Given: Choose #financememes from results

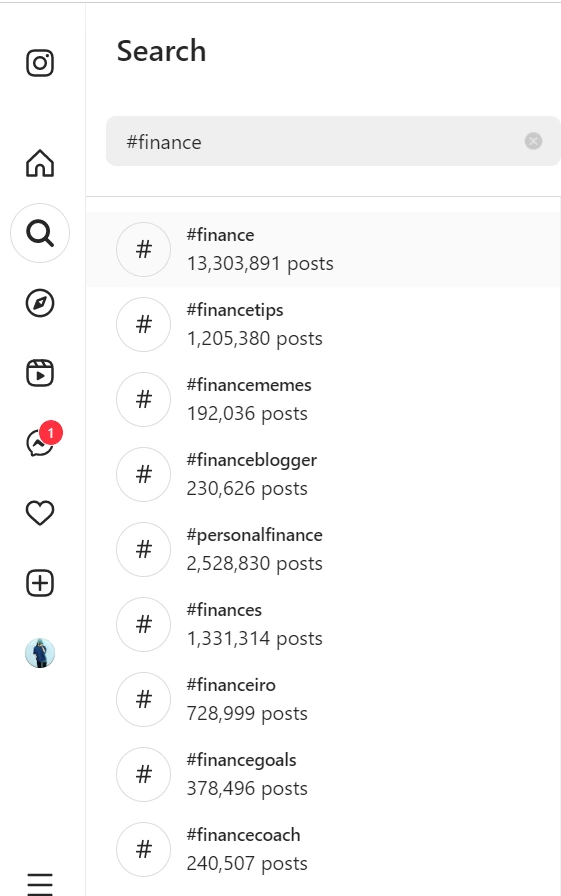Looking at the screenshot, I should [323, 399].
